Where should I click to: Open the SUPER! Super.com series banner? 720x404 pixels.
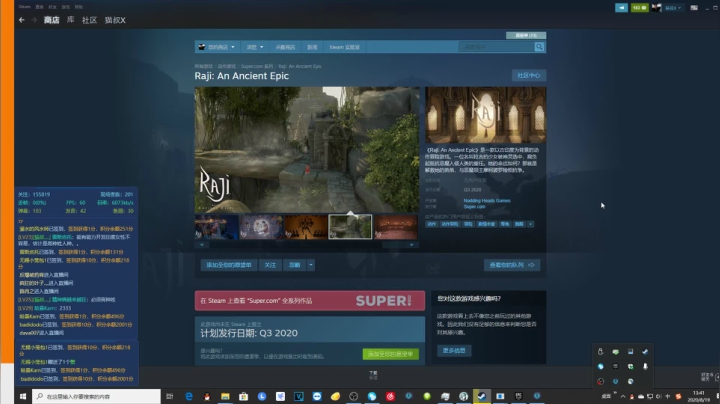click(310, 301)
